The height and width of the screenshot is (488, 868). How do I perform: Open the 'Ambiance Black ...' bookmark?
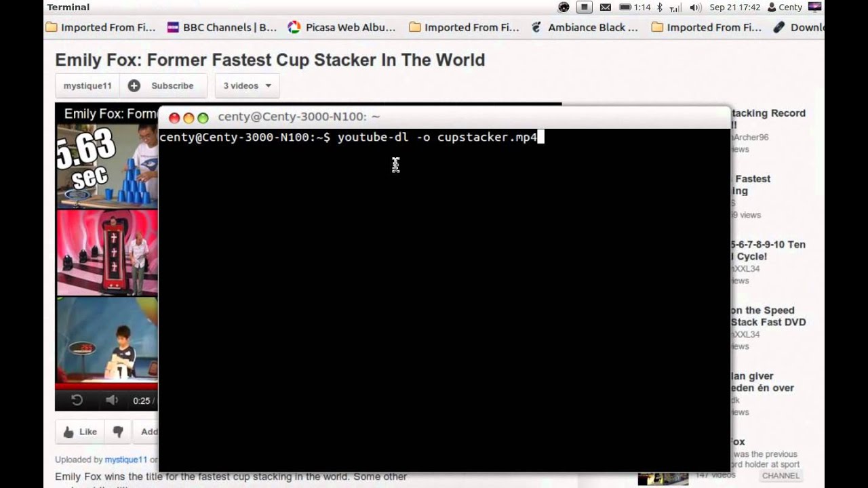pyautogui.click(x=585, y=28)
